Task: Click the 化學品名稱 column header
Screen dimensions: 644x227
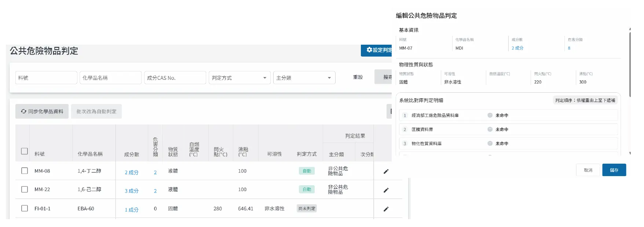Action: (90, 154)
